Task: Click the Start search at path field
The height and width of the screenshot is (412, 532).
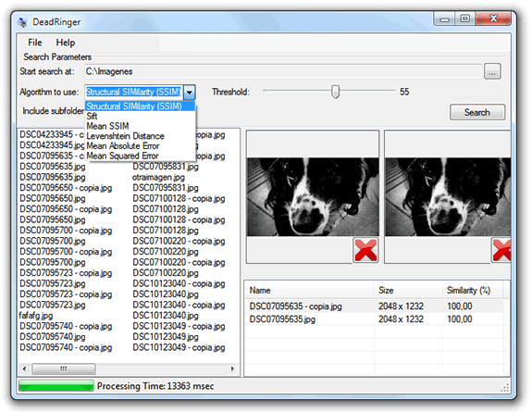Action: [x=283, y=71]
